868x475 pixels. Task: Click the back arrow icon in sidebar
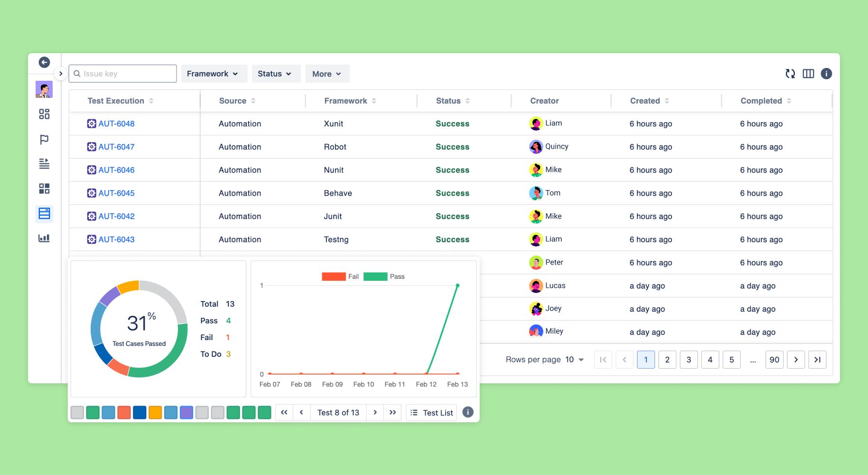click(x=44, y=62)
